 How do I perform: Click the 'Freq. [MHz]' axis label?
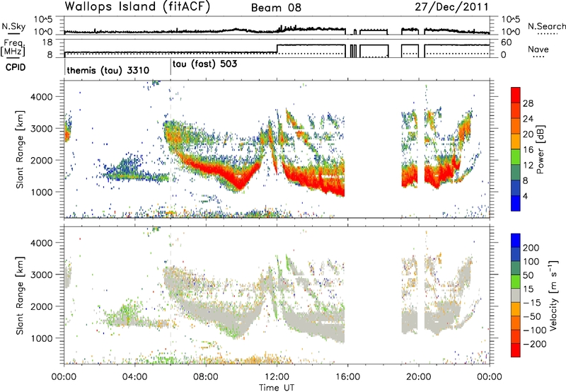point(13,48)
